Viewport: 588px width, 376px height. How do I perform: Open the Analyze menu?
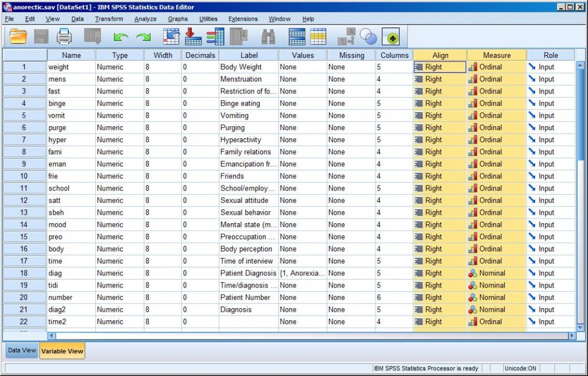point(145,19)
